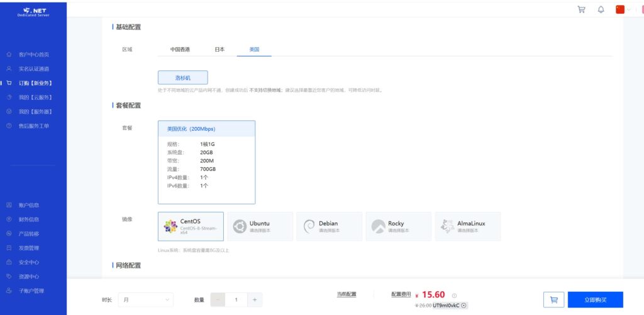Screen dimensions: 644x315
Task: Click the 1核1G specification value
Action: [x=208, y=144]
